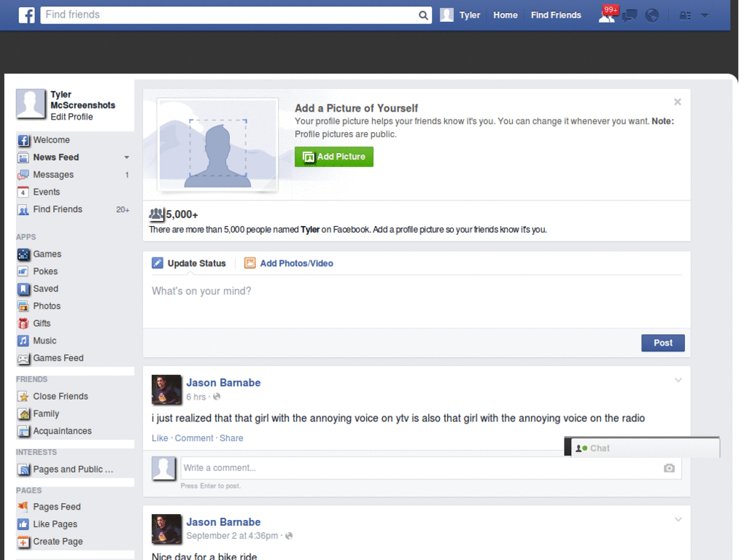Click the profile picture placeholder image
The height and width of the screenshot is (560, 747).
pos(217,145)
